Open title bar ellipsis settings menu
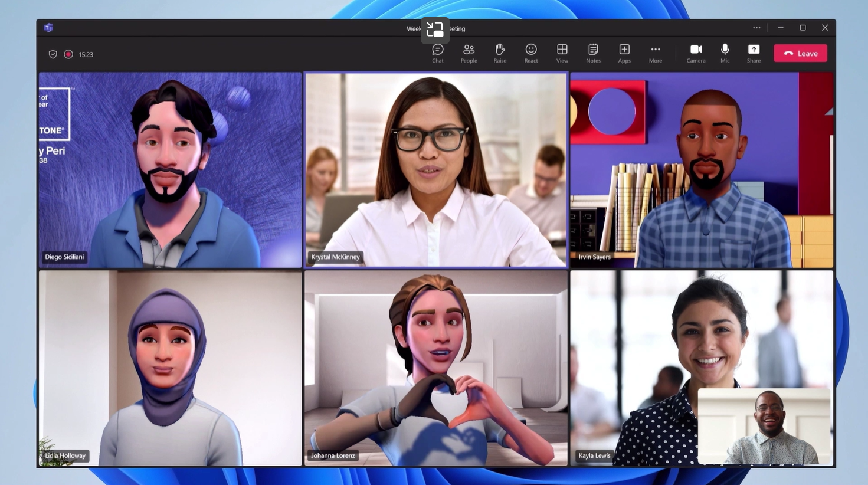 point(756,28)
